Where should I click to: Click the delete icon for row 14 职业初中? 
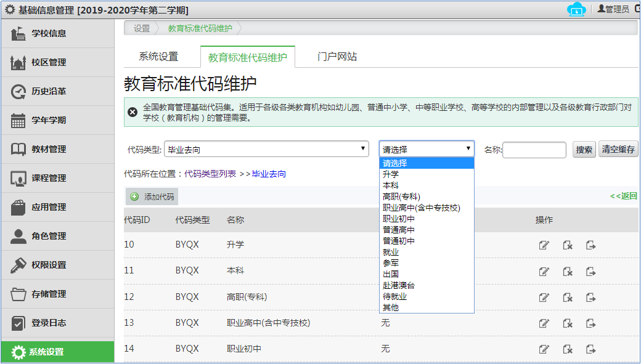click(x=568, y=349)
